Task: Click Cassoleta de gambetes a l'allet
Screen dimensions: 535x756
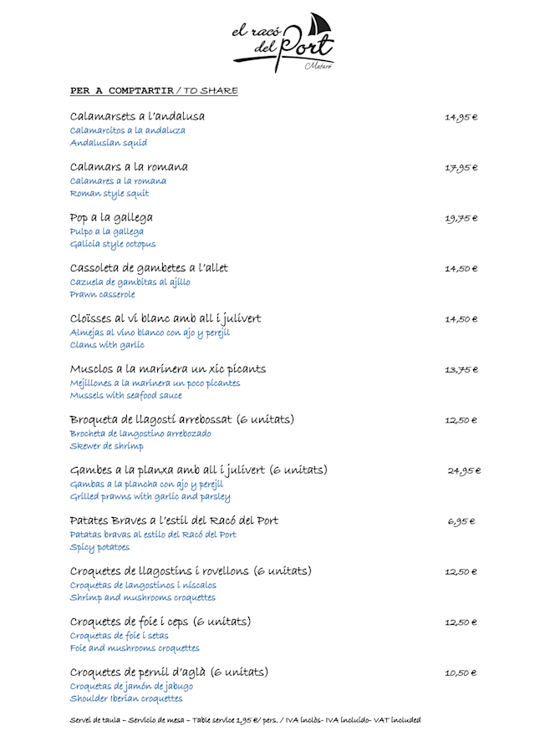Action: click(149, 268)
